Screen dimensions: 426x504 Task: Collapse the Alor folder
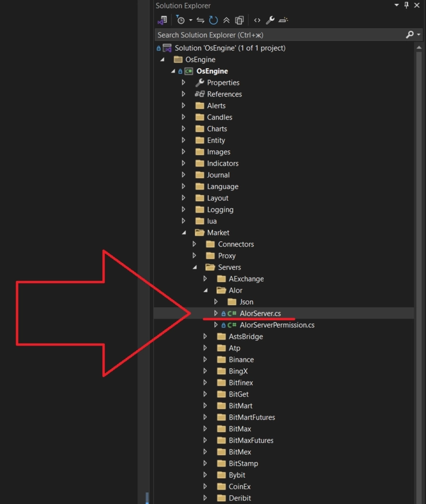pyautogui.click(x=206, y=290)
